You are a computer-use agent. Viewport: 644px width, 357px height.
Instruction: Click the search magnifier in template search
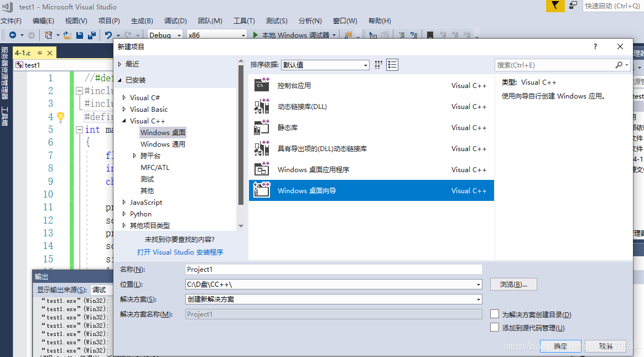(x=619, y=65)
